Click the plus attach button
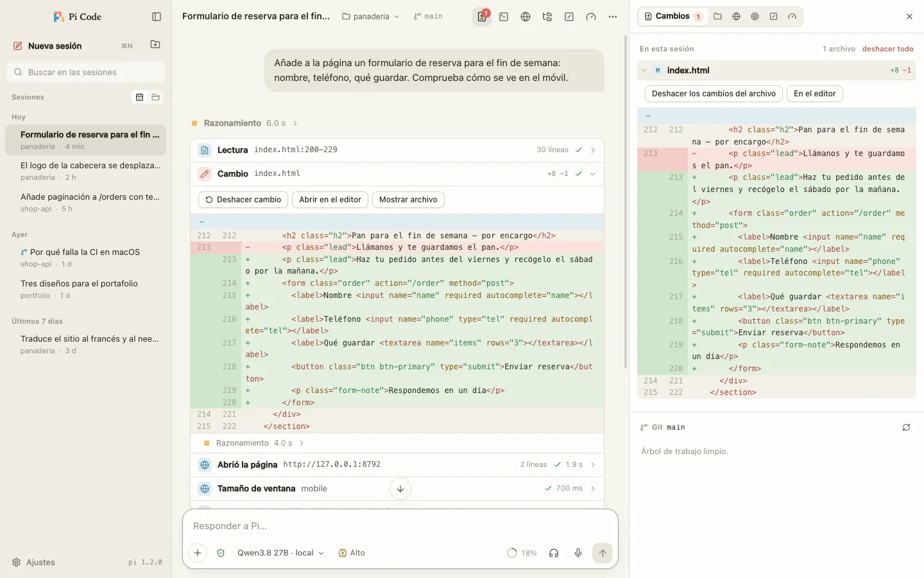The height and width of the screenshot is (578, 924). pyautogui.click(x=198, y=553)
